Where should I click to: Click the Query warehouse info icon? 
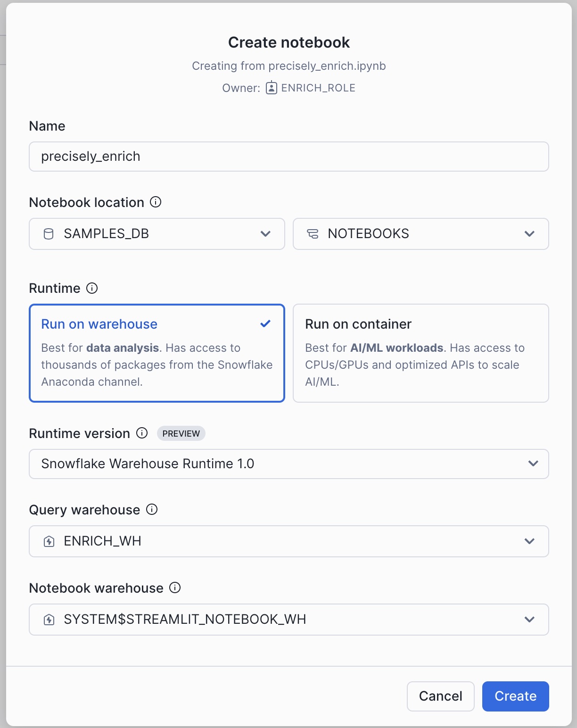[x=152, y=509]
